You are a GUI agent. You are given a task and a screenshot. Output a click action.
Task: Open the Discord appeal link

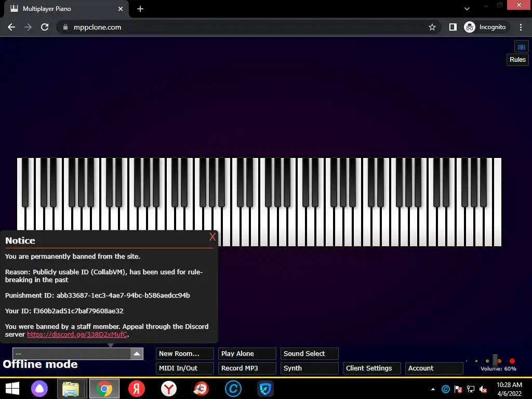click(x=77, y=335)
